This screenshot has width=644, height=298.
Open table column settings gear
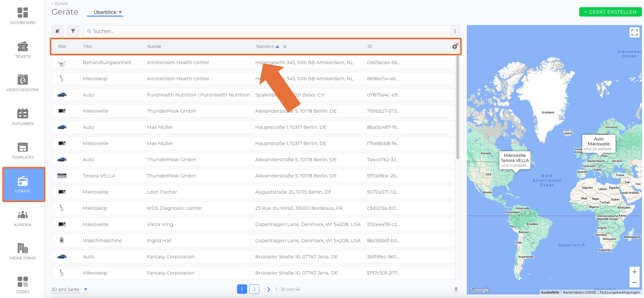[454, 47]
